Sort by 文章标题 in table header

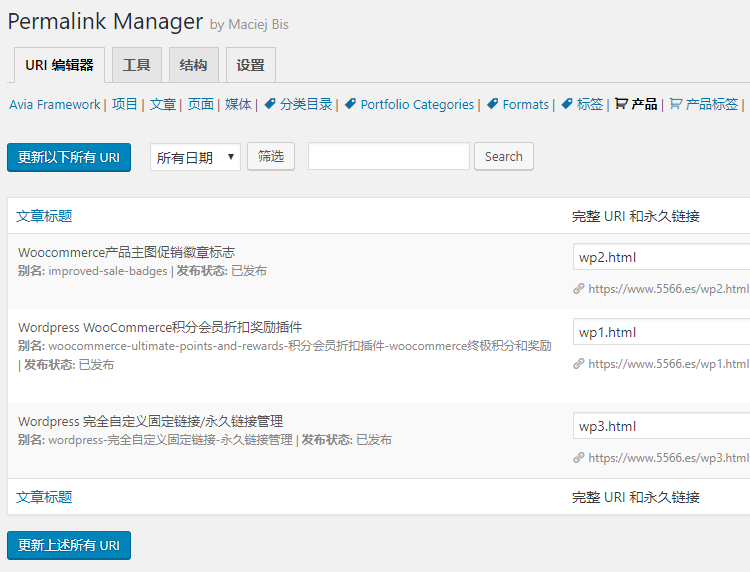[44, 216]
